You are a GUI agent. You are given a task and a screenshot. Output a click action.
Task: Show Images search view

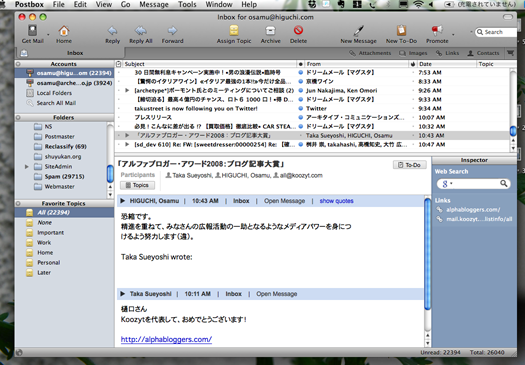(x=413, y=53)
